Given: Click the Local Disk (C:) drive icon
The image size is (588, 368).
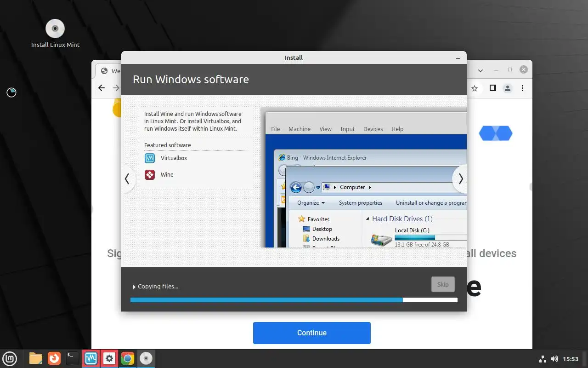Looking at the screenshot, I should tap(381, 239).
